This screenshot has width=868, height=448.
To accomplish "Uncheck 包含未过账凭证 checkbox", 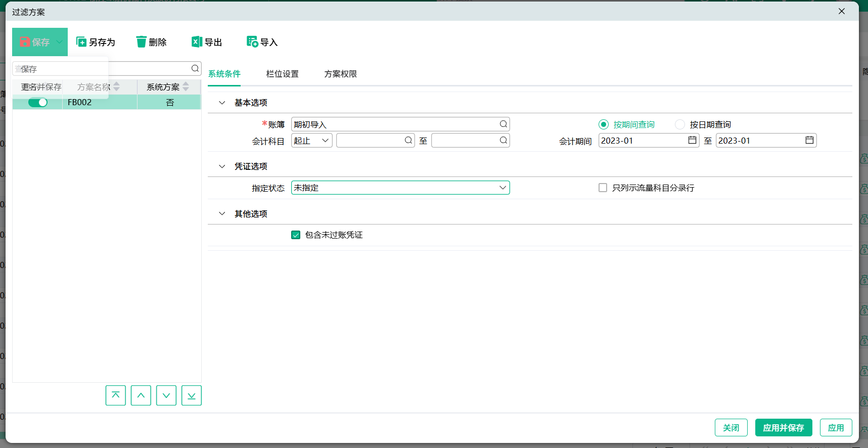I will point(296,235).
